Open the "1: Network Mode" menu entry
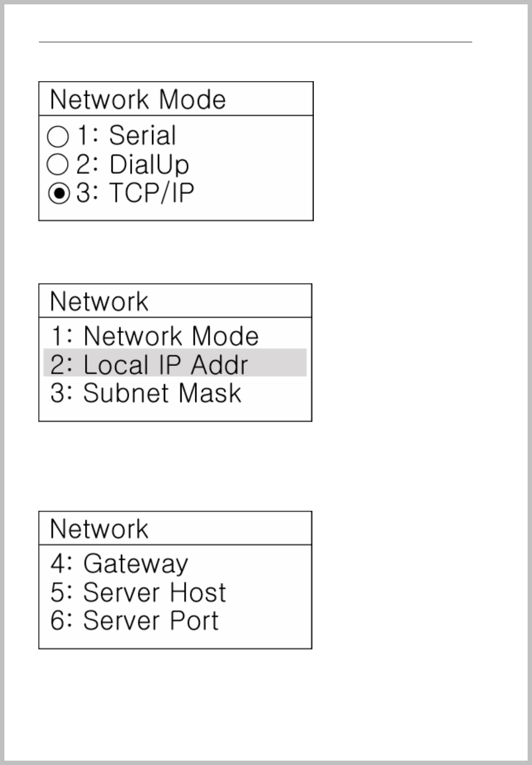 click(154, 336)
